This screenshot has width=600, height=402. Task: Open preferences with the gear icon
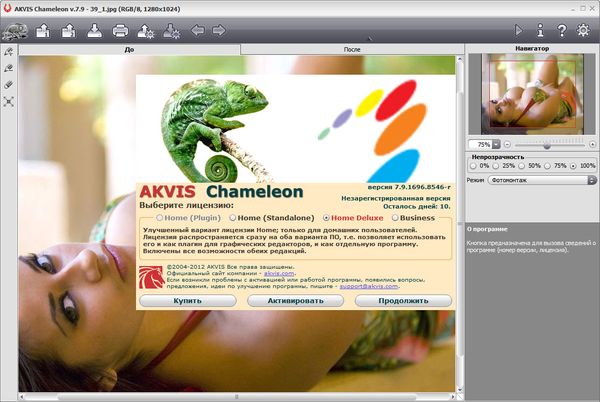click(583, 30)
